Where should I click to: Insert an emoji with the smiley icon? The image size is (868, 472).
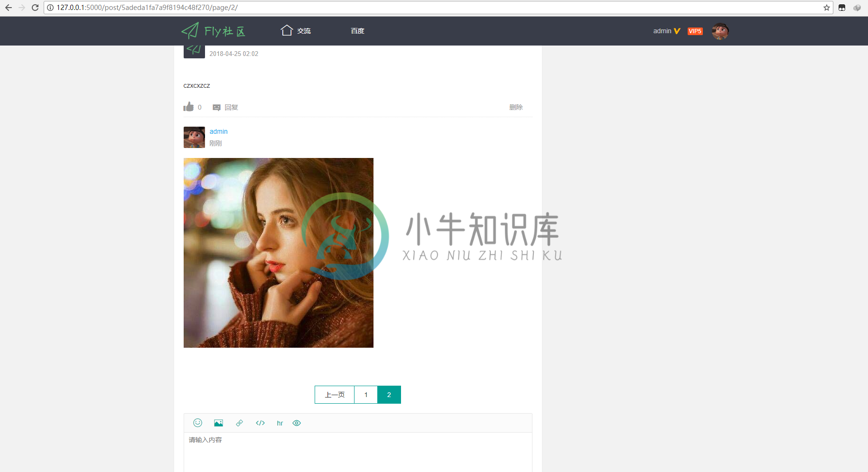pos(198,423)
